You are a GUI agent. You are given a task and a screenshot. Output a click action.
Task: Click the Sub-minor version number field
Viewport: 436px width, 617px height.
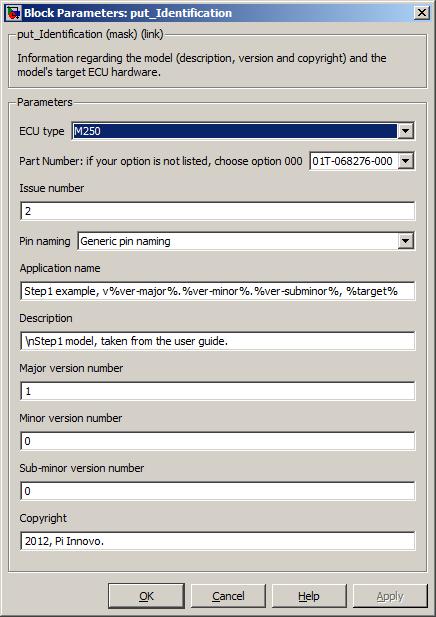pyautogui.click(x=218, y=491)
